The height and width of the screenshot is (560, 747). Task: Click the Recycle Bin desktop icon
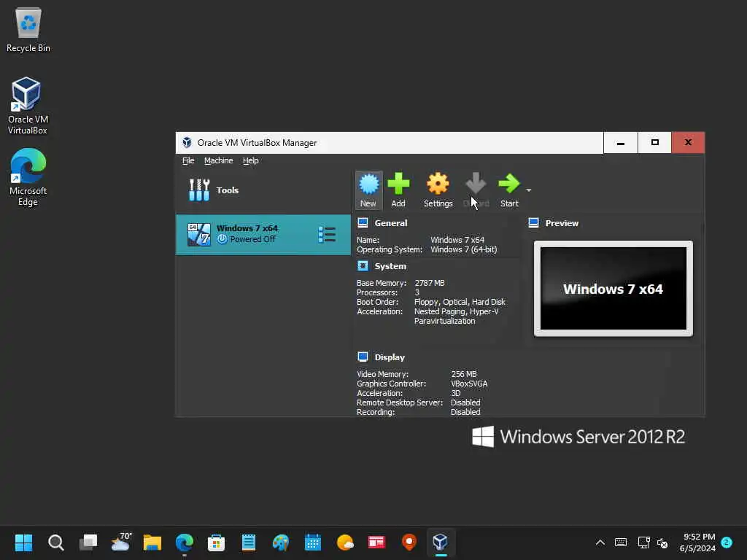(28, 29)
